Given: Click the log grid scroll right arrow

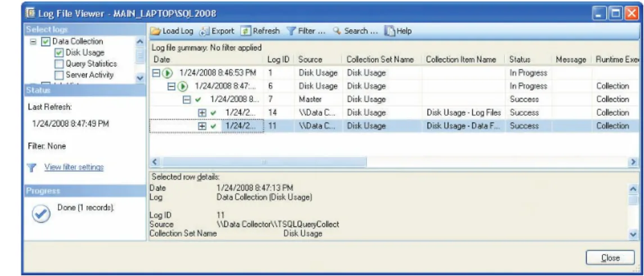Looking at the screenshot, I should coord(633,162).
